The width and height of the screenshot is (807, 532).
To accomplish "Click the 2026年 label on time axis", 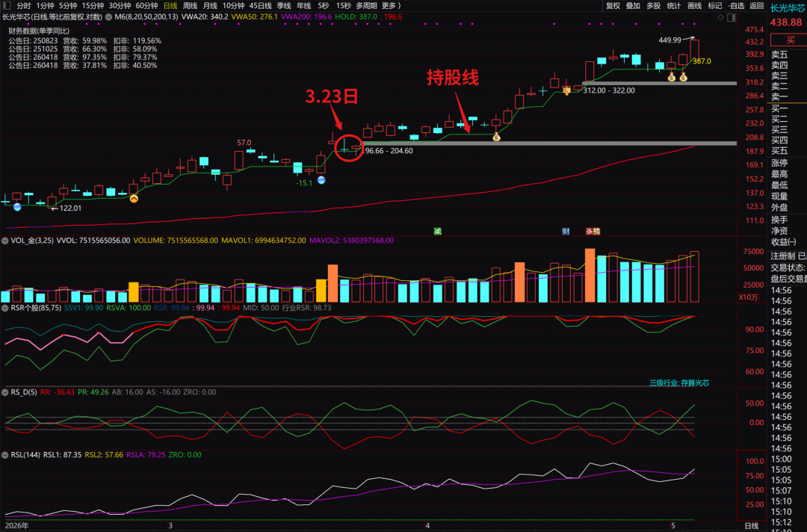I will point(16,526).
